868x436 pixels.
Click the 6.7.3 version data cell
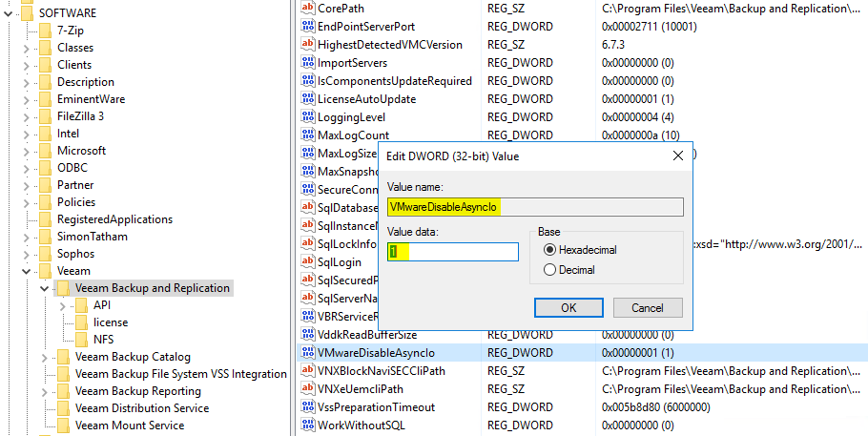click(613, 44)
